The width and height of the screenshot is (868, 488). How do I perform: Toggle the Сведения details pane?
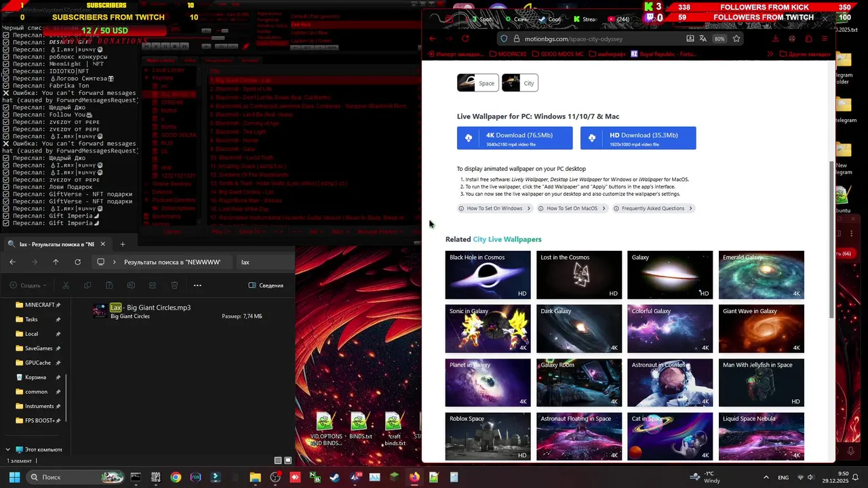coord(266,285)
